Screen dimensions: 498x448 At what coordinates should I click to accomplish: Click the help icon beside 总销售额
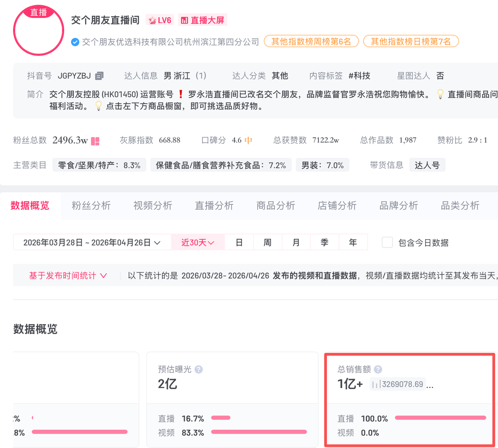pos(378,369)
